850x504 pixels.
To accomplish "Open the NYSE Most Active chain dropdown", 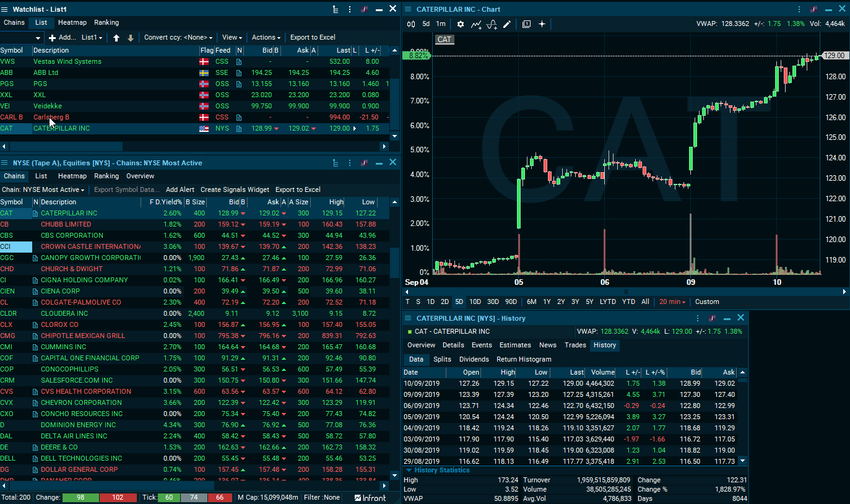I will pyautogui.click(x=43, y=190).
